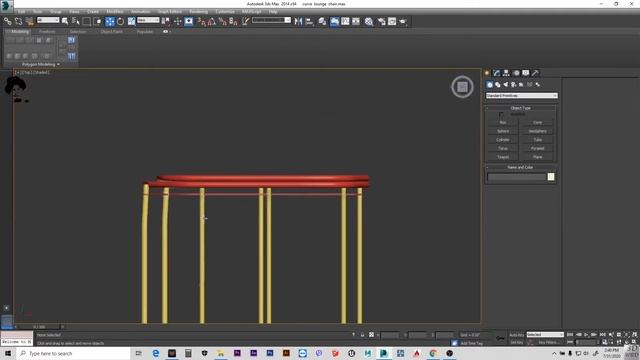Click the object color swatch
This screenshot has height=360, width=640.
(551, 177)
